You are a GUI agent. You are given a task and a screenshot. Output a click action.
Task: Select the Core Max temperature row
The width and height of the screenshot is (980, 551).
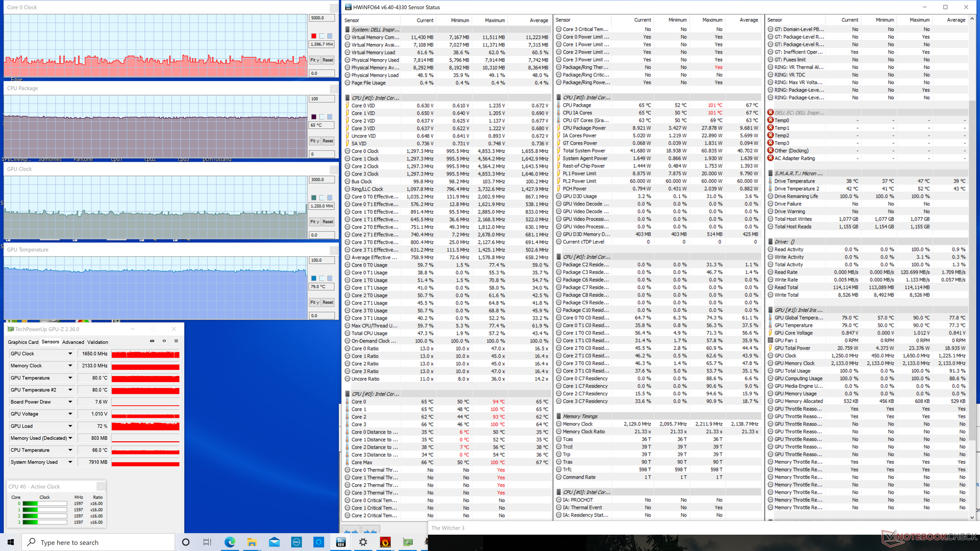coord(448,462)
